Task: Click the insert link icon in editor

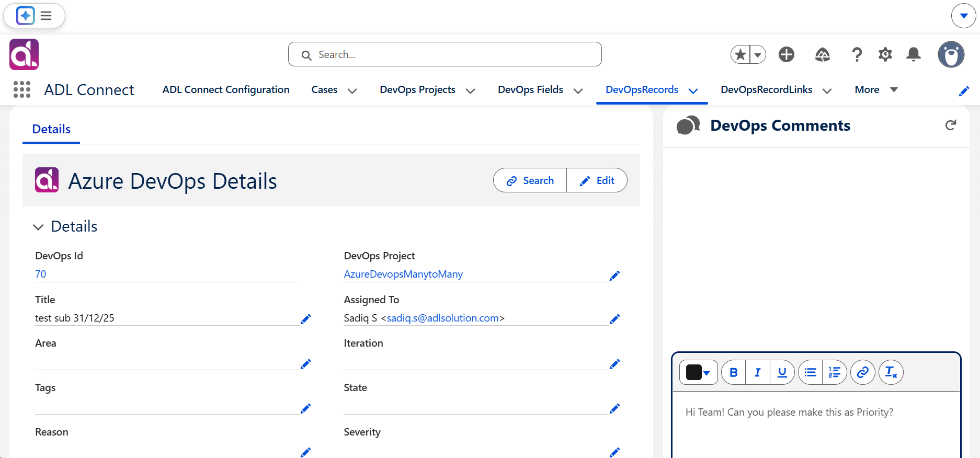Action: 863,372
